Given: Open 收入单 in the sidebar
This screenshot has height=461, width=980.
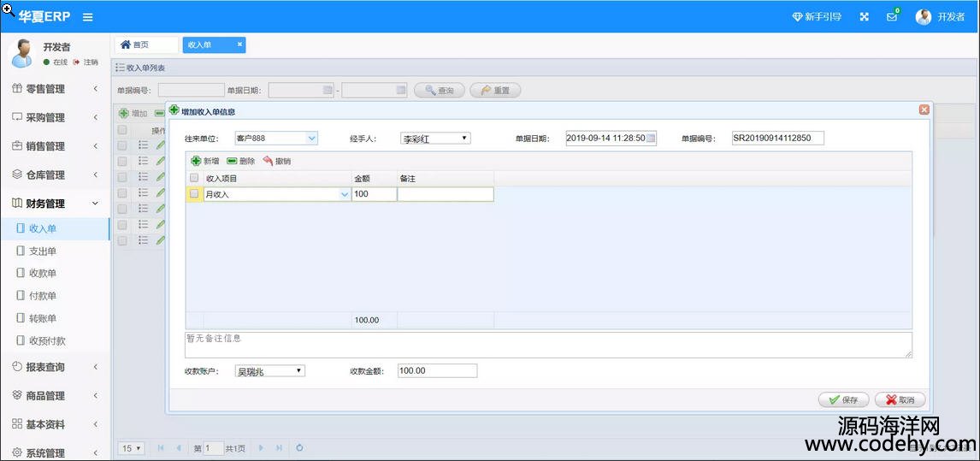Looking at the screenshot, I should click(x=55, y=228).
